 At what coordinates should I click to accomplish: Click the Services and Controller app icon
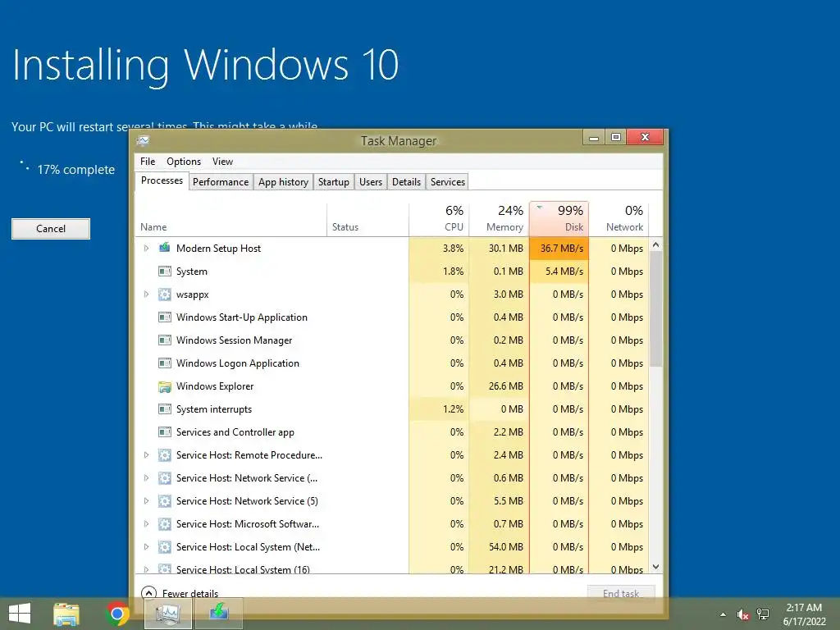click(x=164, y=432)
